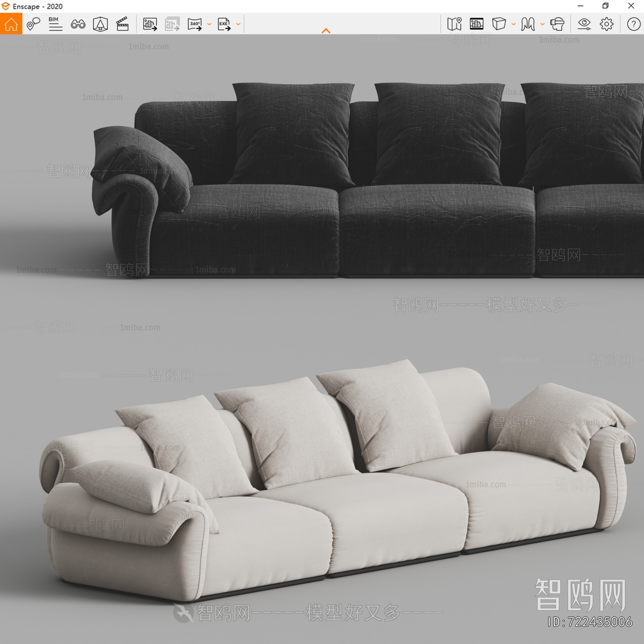Minimize the Enscape window

tap(580, 6)
